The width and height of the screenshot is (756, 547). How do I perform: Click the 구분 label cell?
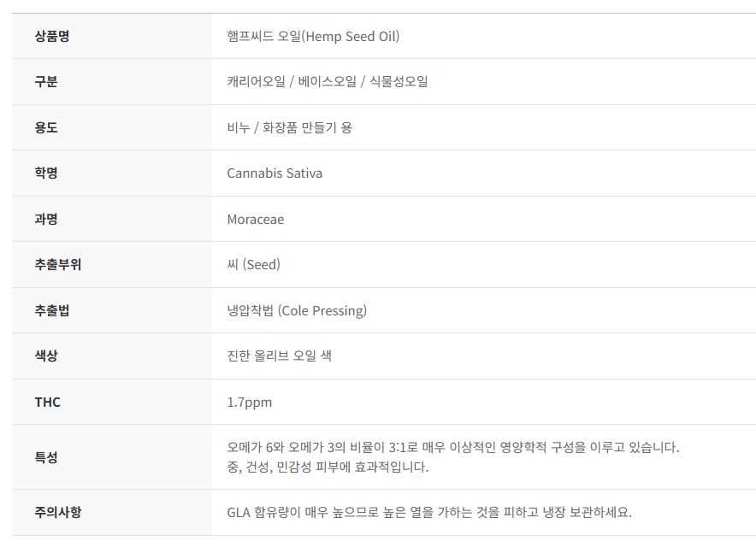tap(46, 82)
